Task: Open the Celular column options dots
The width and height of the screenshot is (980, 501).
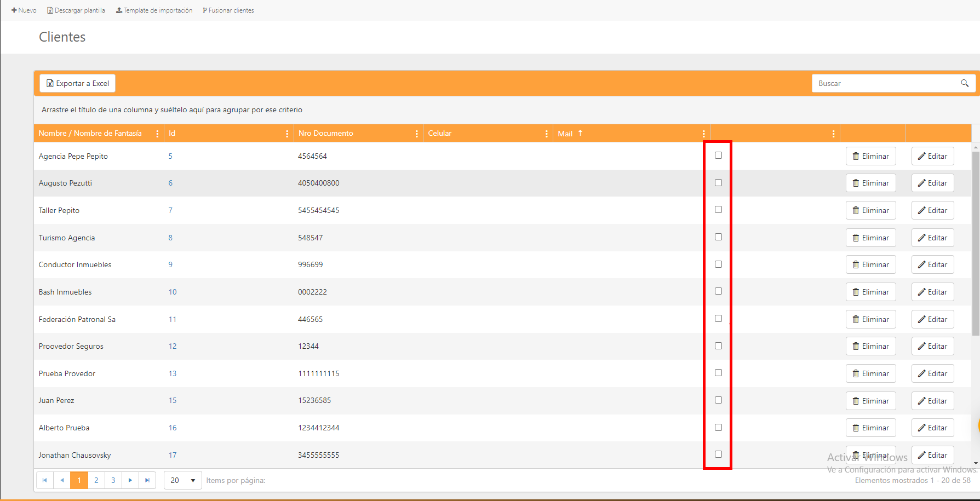Action: pos(546,134)
